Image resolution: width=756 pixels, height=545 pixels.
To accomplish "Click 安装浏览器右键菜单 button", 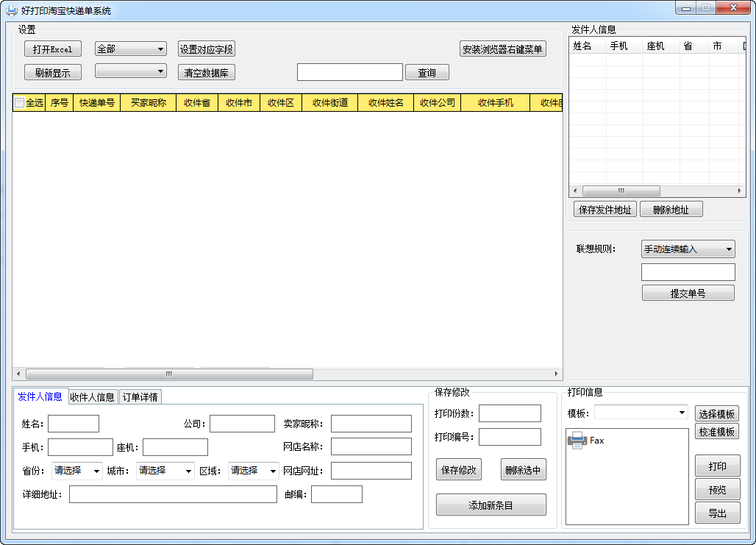I will click(x=503, y=49).
